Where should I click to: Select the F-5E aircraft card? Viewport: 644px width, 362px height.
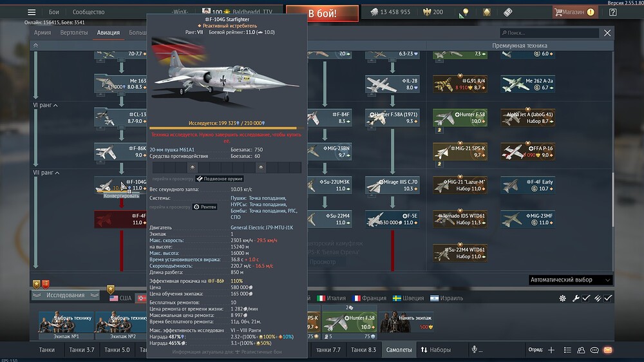point(392,219)
